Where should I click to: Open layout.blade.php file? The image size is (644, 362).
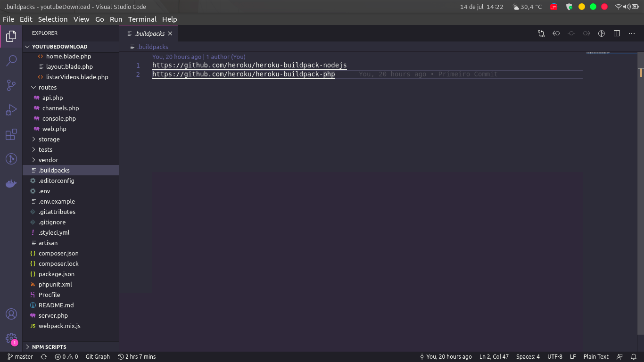(71, 66)
